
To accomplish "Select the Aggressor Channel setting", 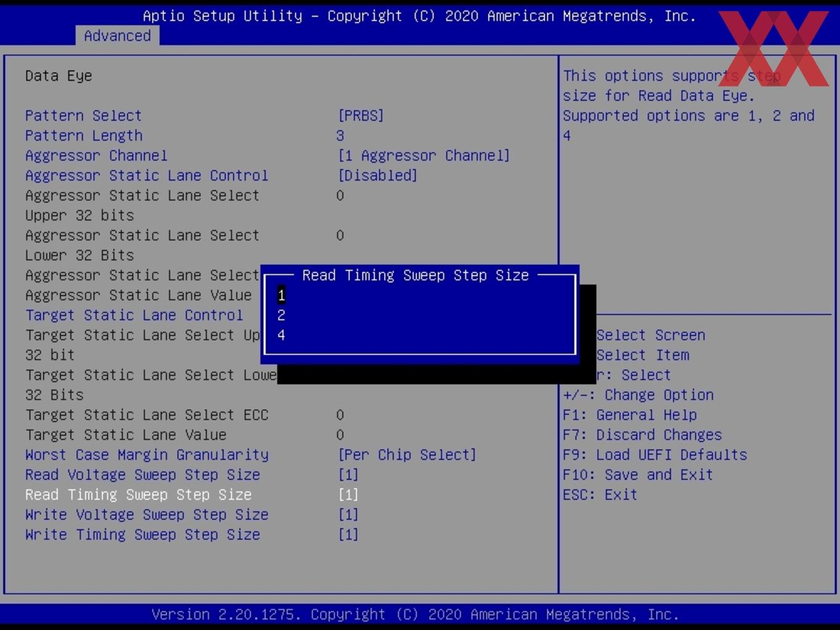I will 96,156.
